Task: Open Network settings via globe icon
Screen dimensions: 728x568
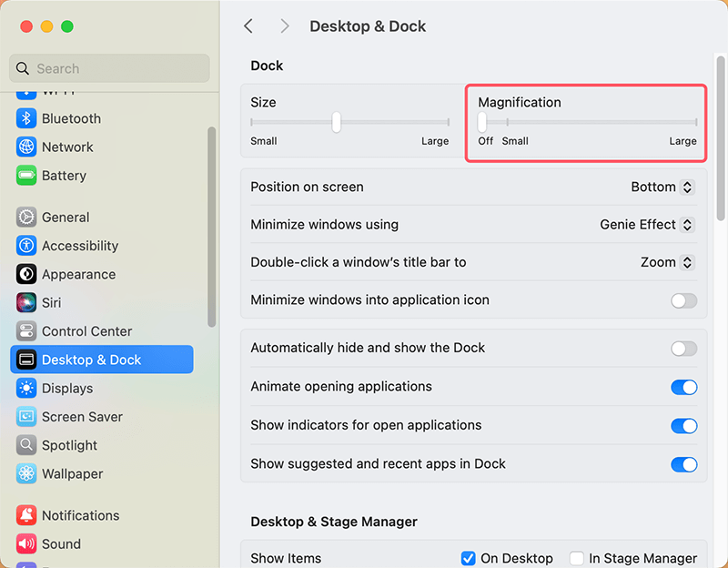Action: 26,147
